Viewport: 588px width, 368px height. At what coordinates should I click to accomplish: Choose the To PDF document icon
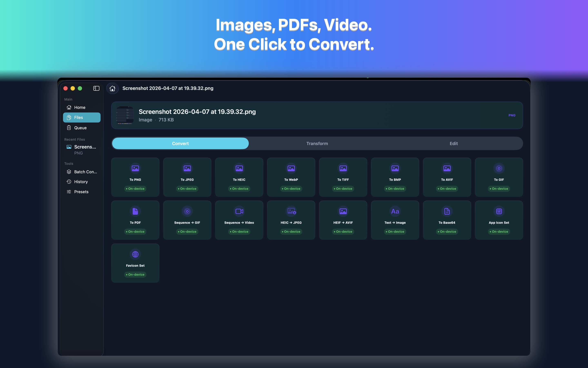click(x=135, y=211)
